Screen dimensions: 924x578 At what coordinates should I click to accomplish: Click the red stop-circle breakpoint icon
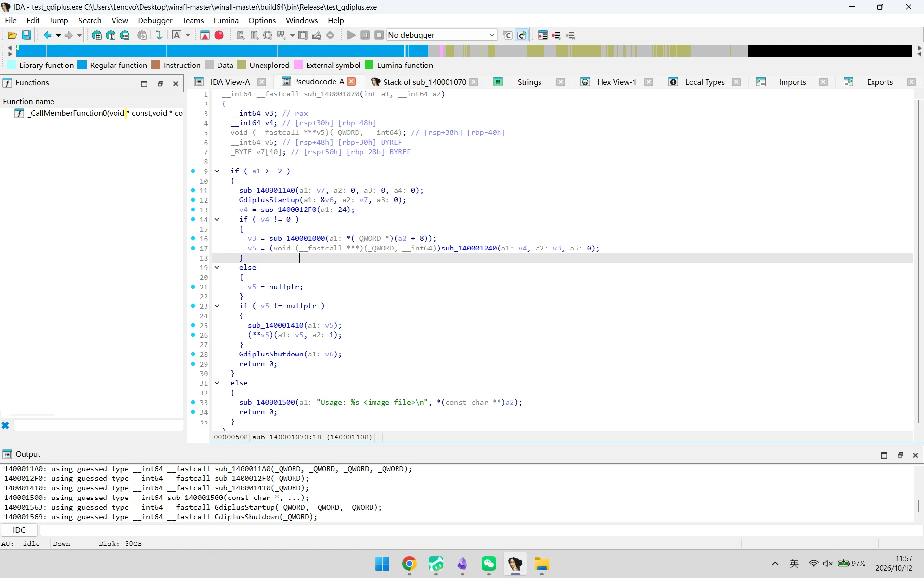tap(219, 35)
